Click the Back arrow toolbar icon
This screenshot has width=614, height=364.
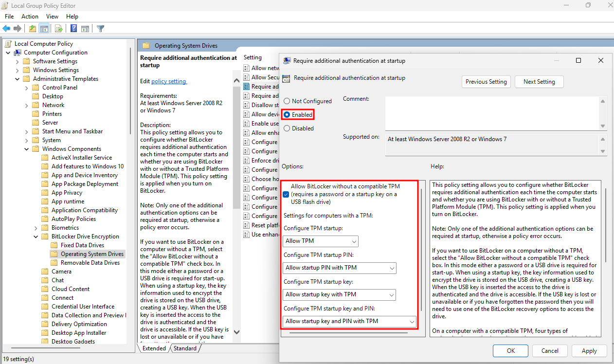6,29
